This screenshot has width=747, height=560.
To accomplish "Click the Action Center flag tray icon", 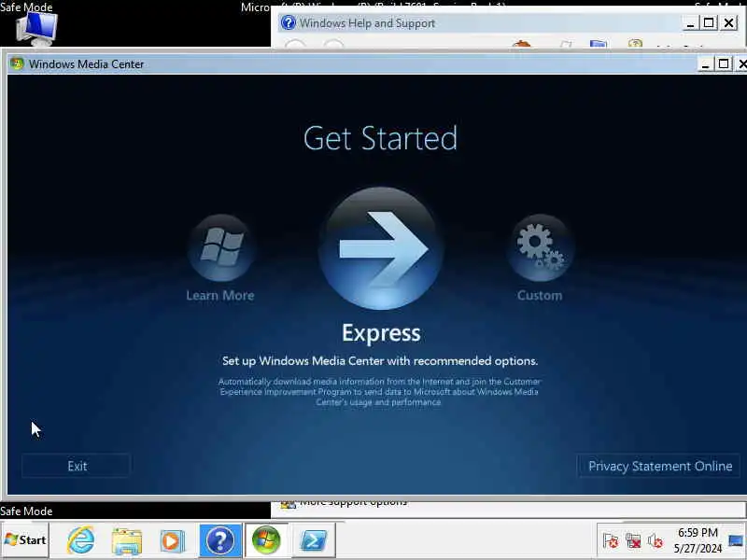I will point(611,541).
